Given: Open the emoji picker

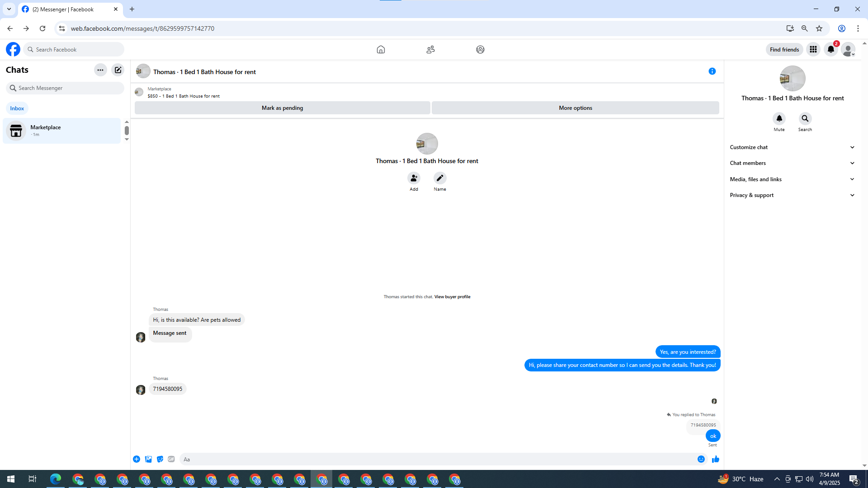Looking at the screenshot, I should click(701, 459).
